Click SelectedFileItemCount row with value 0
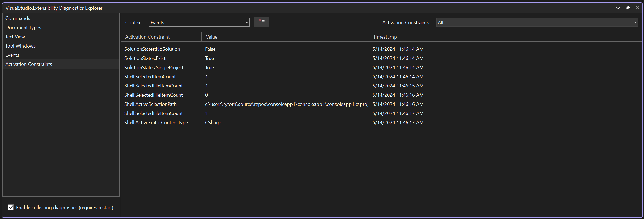This screenshot has height=219, width=644. [382, 95]
